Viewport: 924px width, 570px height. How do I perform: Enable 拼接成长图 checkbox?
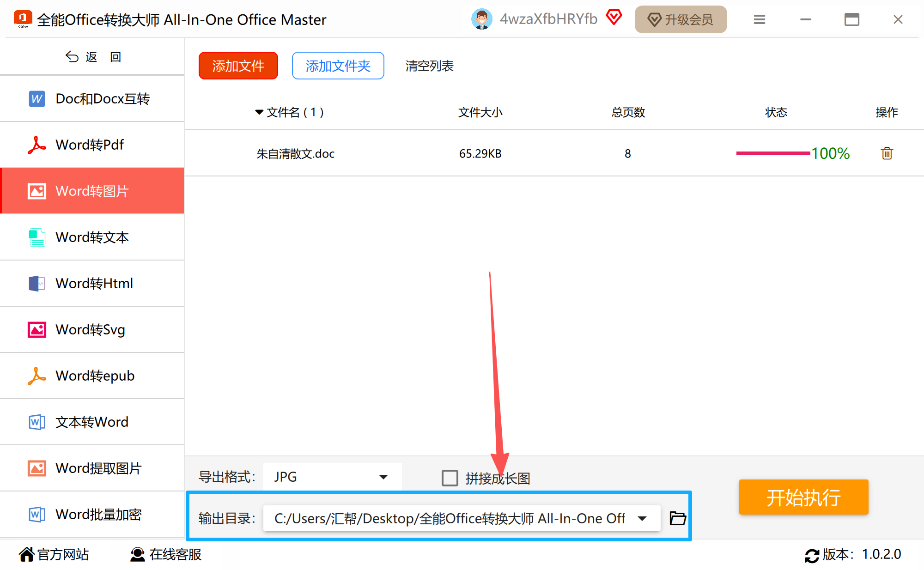[x=450, y=478]
